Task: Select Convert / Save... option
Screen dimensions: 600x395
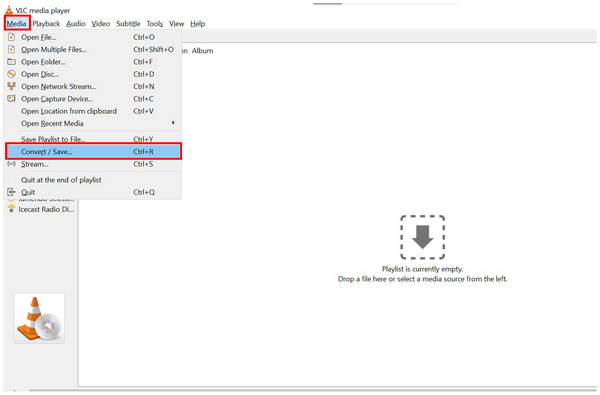Action: [93, 152]
